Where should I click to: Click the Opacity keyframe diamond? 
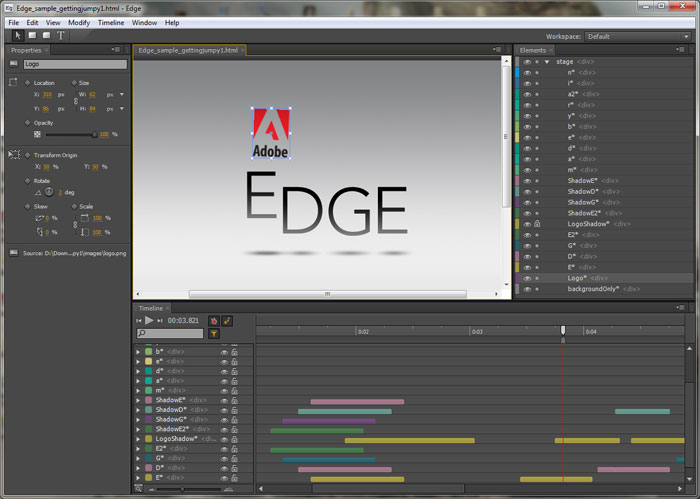28,123
